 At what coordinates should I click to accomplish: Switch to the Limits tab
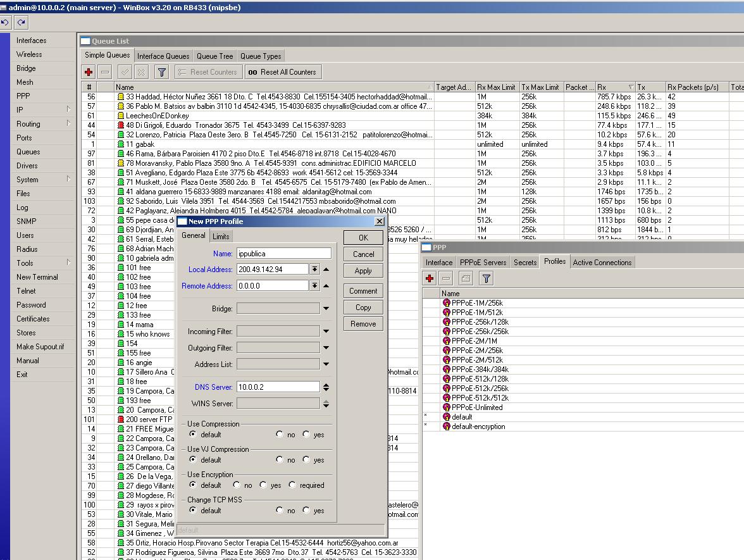(x=221, y=236)
